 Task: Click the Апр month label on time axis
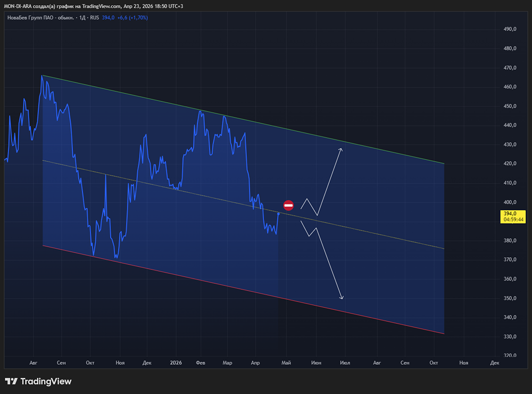coord(255,363)
